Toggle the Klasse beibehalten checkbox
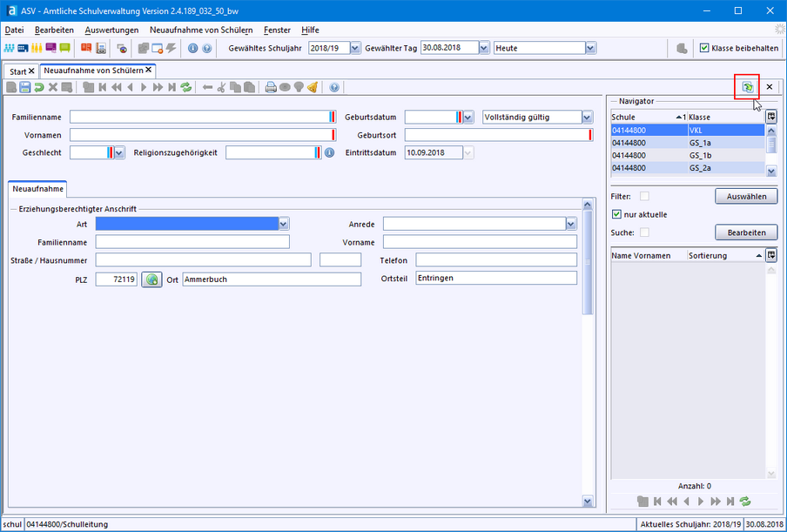Viewport: 787px width, 532px height. pyautogui.click(x=704, y=48)
